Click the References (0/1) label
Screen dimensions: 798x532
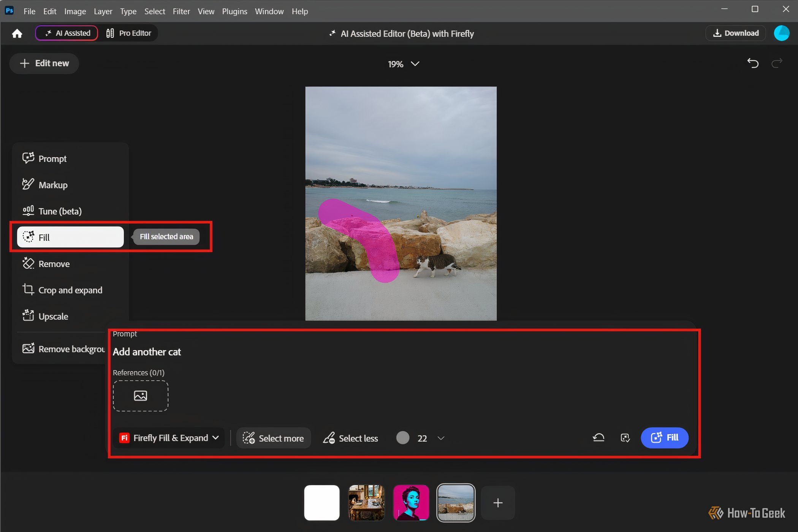[x=139, y=372]
